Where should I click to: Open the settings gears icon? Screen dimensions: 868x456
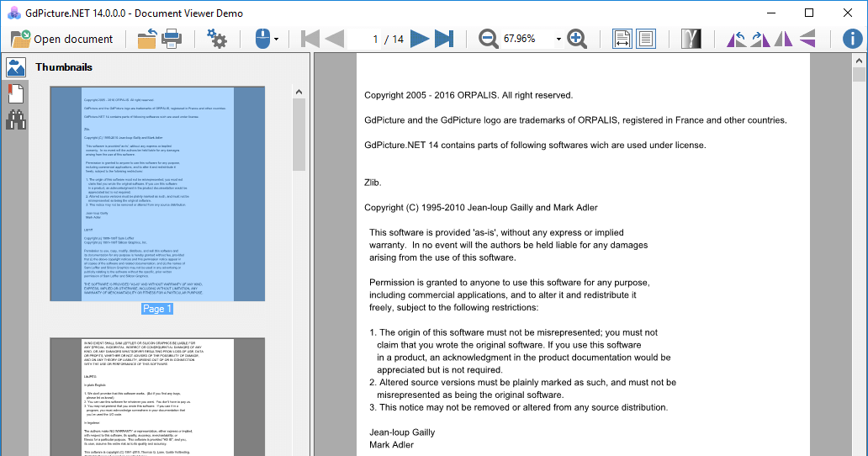coord(216,39)
